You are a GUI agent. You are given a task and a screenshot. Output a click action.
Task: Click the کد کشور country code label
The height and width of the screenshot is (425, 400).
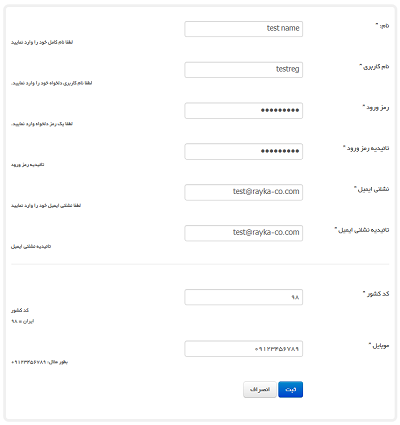tap(376, 294)
